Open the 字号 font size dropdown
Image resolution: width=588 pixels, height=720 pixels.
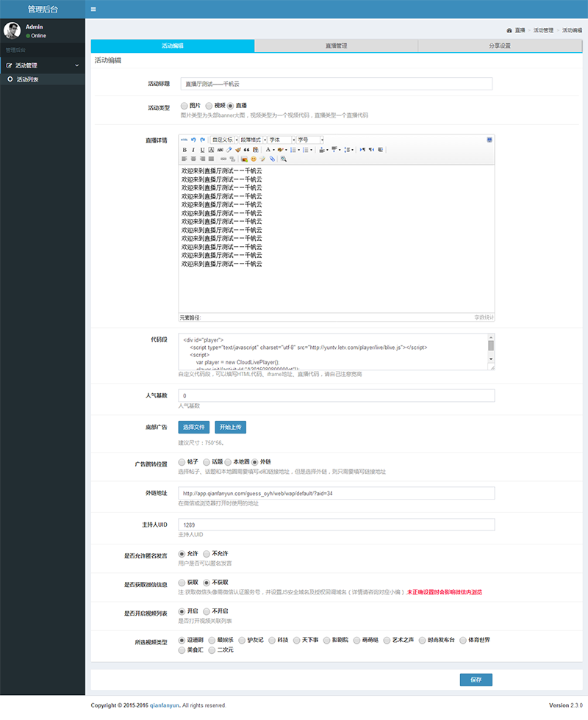[x=310, y=140]
